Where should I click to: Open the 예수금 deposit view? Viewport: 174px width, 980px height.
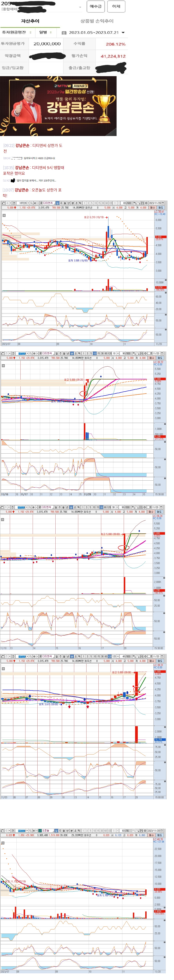tap(95, 6)
